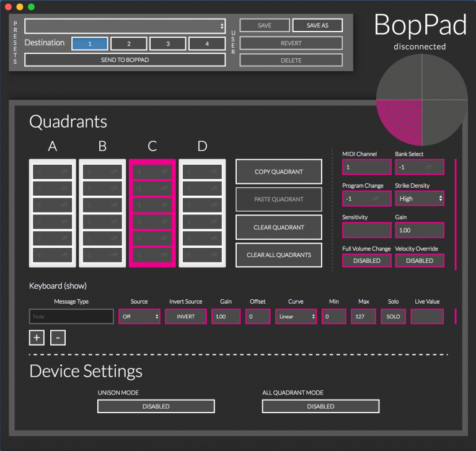Click the empty Sensitivity field

(x=367, y=230)
